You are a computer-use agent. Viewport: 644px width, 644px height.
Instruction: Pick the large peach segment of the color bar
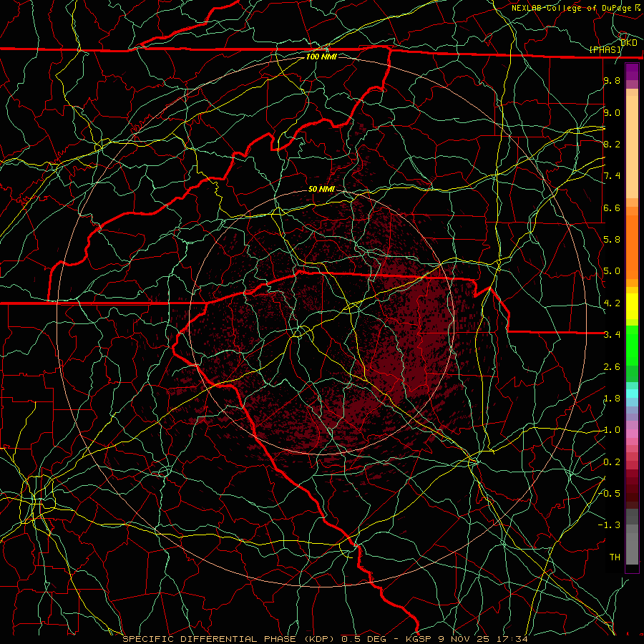[632, 147]
